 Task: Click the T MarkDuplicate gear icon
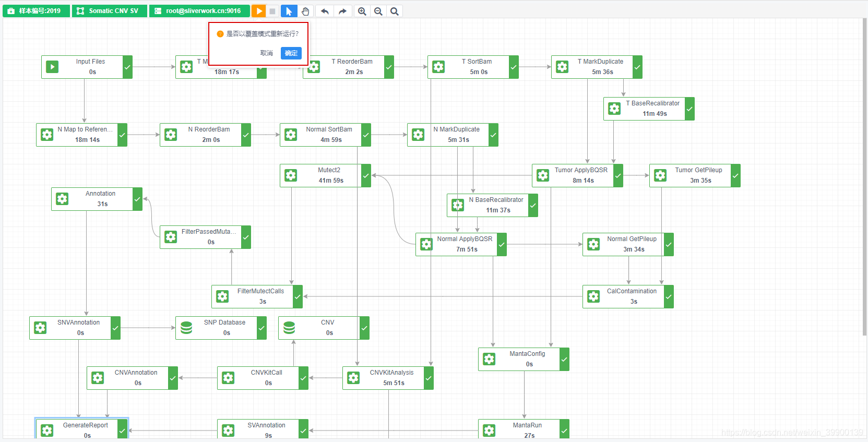point(562,67)
